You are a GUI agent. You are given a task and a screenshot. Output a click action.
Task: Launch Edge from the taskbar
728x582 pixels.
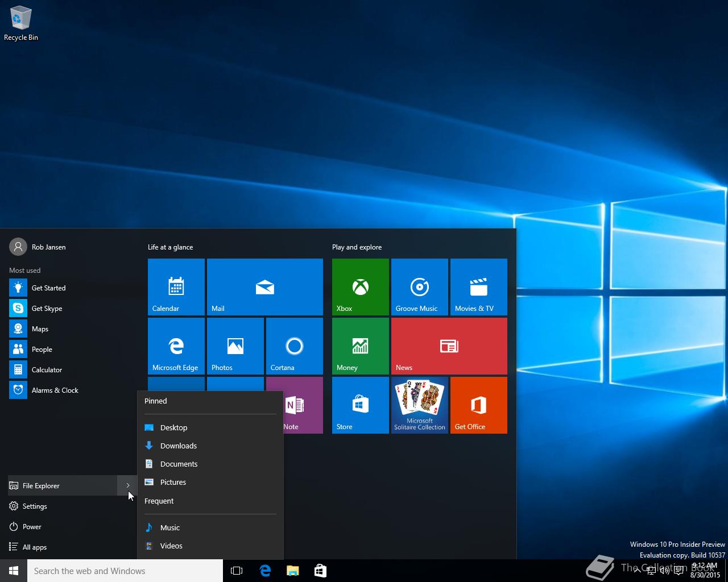(x=265, y=571)
